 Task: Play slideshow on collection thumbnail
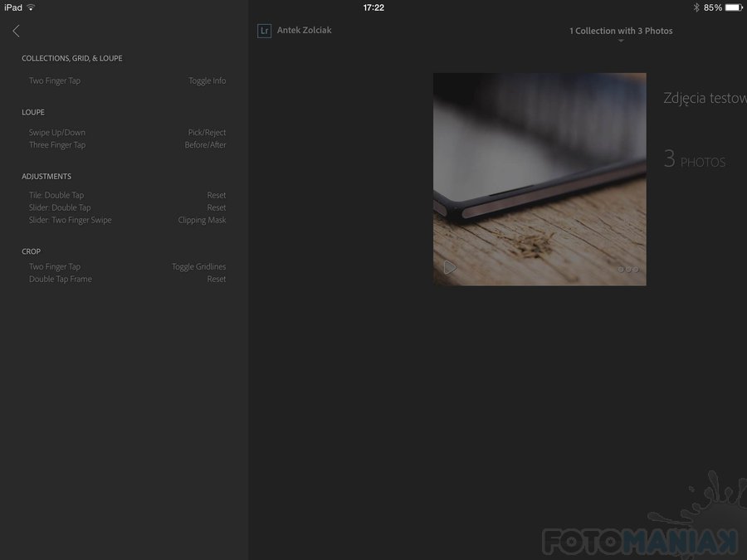pos(449,268)
